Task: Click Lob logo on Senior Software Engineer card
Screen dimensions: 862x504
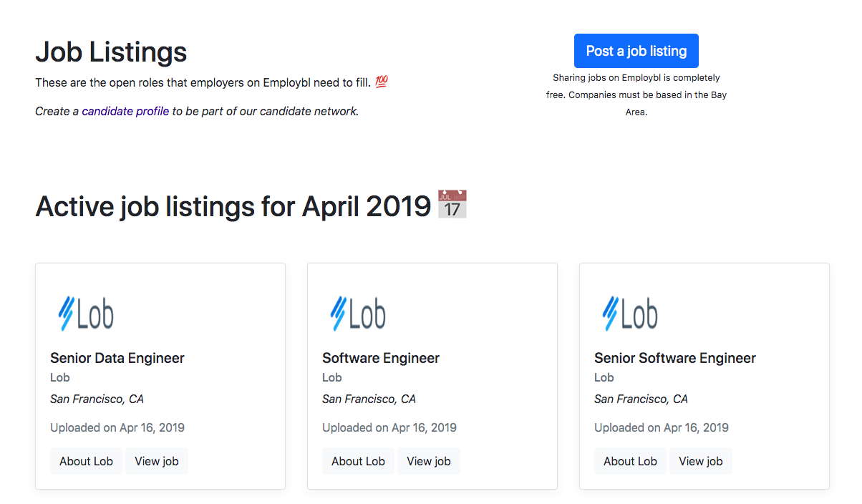Action: 629,314
